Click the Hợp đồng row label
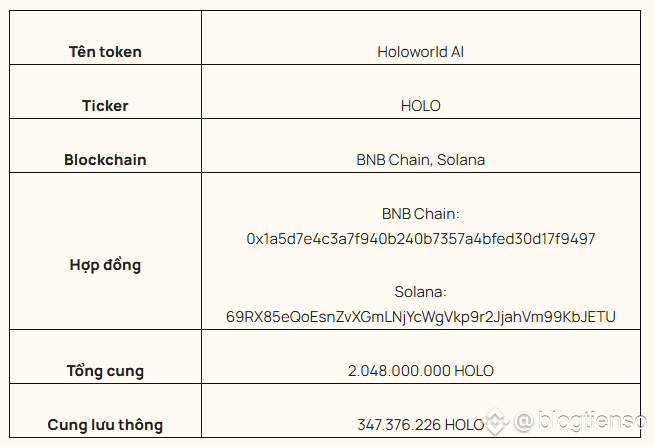The width and height of the screenshot is (655, 447). point(105,265)
